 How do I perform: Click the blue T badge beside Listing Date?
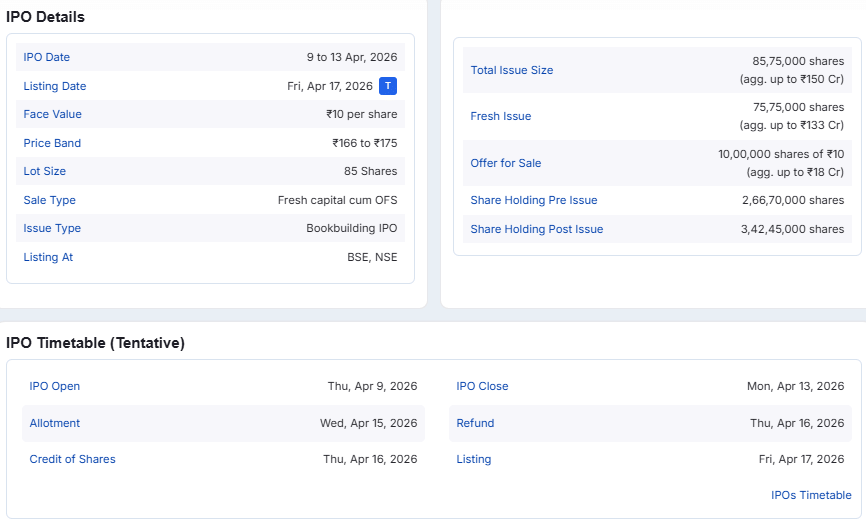point(388,86)
